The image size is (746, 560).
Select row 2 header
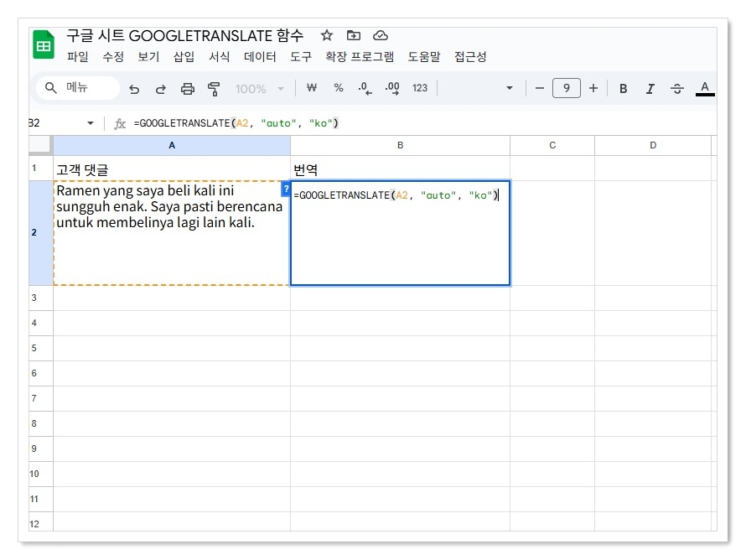coord(40,233)
